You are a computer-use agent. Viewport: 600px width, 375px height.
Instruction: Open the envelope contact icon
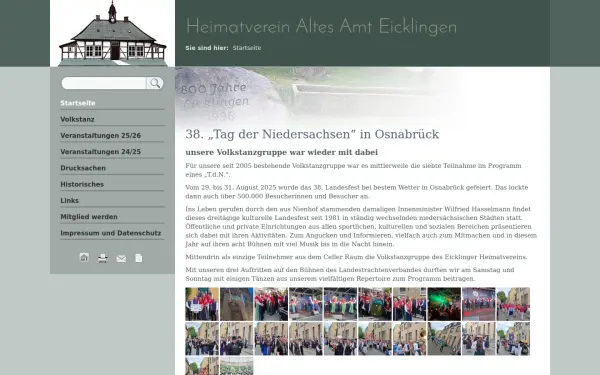click(x=121, y=259)
